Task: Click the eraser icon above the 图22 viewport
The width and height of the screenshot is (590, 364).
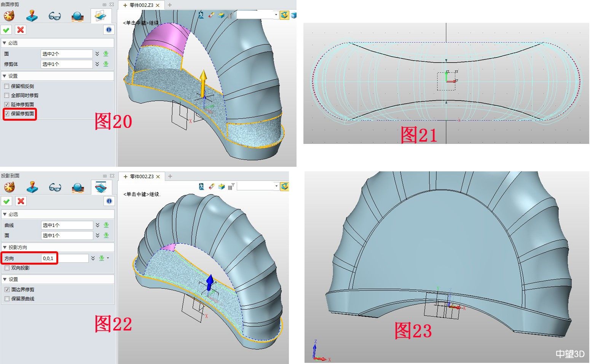Action: [212, 185]
